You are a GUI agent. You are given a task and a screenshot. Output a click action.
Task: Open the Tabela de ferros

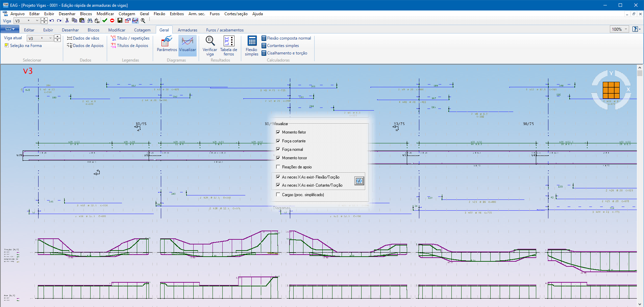tap(229, 46)
